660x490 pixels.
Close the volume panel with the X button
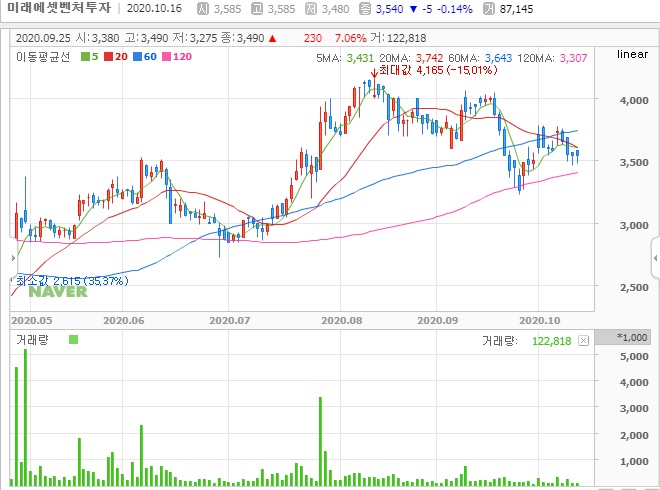[583, 341]
